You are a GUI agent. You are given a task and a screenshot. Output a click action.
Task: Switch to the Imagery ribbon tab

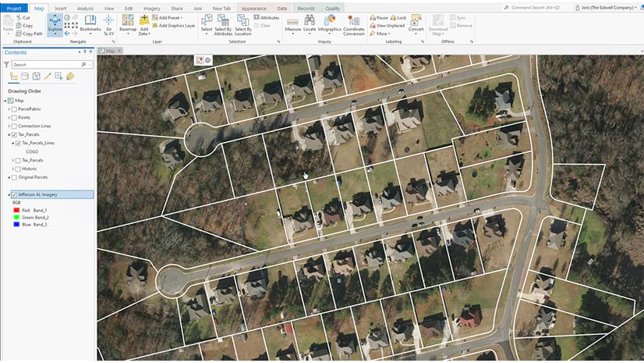point(151,9)
